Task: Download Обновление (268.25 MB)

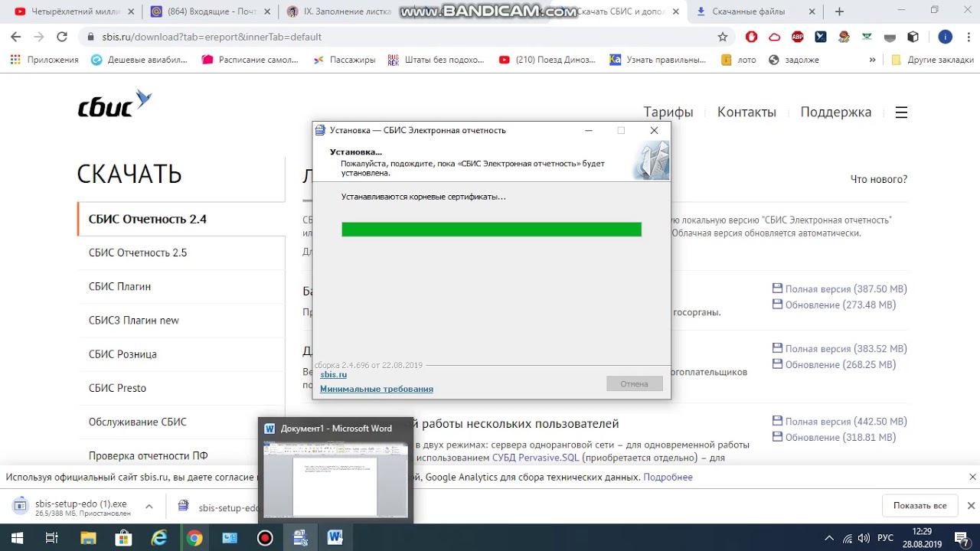Action: click(841, 364)
